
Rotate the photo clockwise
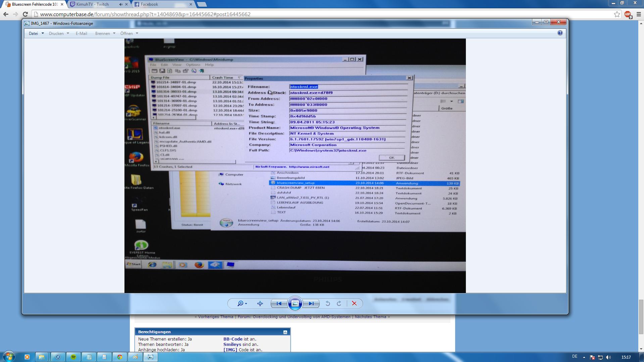pos(339,303)
